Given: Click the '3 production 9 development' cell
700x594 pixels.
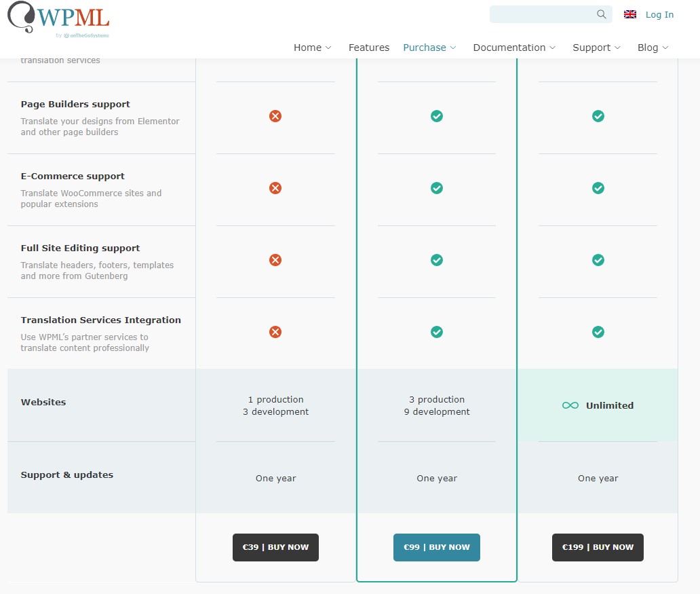Looking at the screenshot, I should 437,405.
